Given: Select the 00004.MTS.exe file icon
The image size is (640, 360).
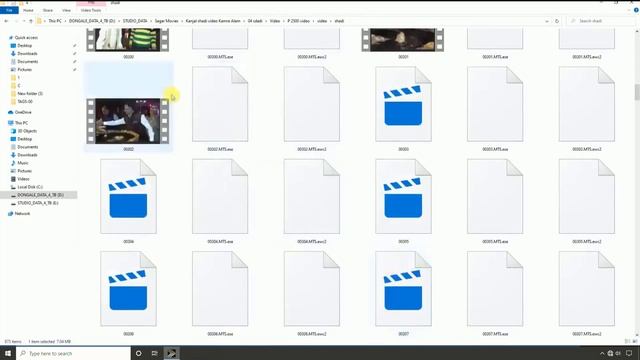Looking at the screenshot, I should point(220,196).
